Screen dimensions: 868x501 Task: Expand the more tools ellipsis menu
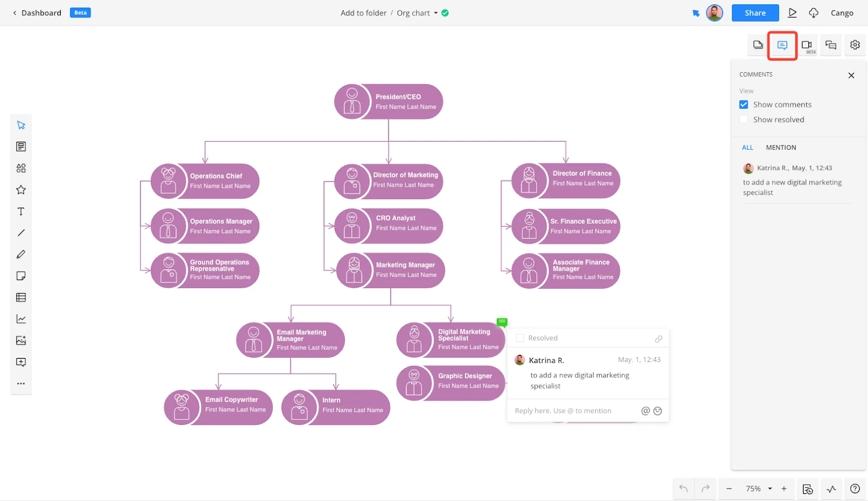[21, 383]
